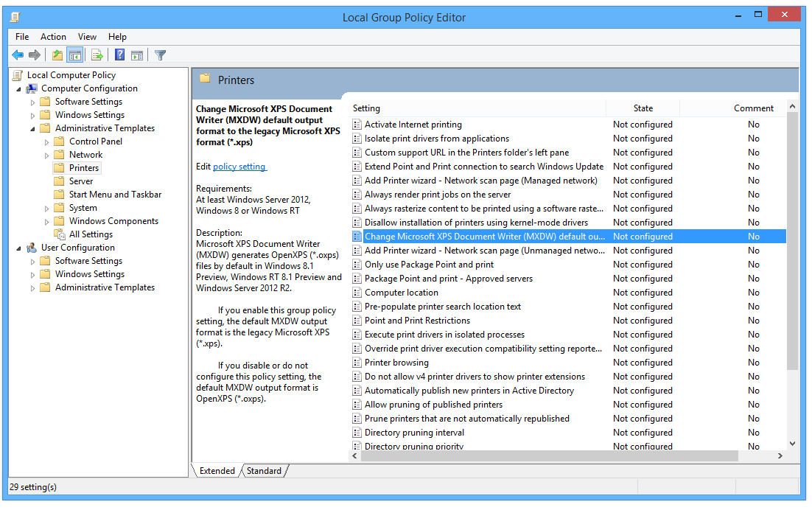Click the policy icon for Allow pruning of published printers

point(357,405)
